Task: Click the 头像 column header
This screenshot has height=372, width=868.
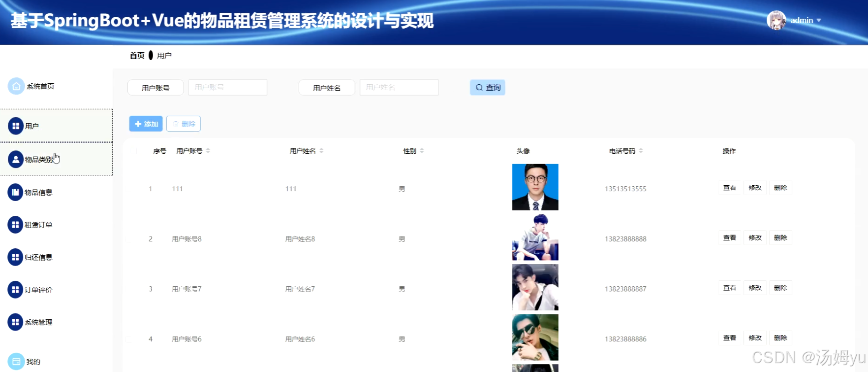Action: (523, 151)
